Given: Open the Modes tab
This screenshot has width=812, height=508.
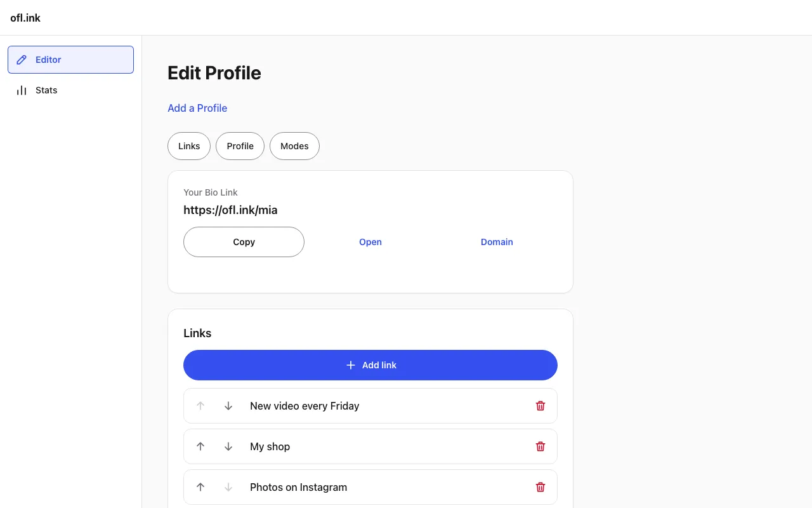Looking at the screenshot, I should pyautogui.click(x=294, y=146).
